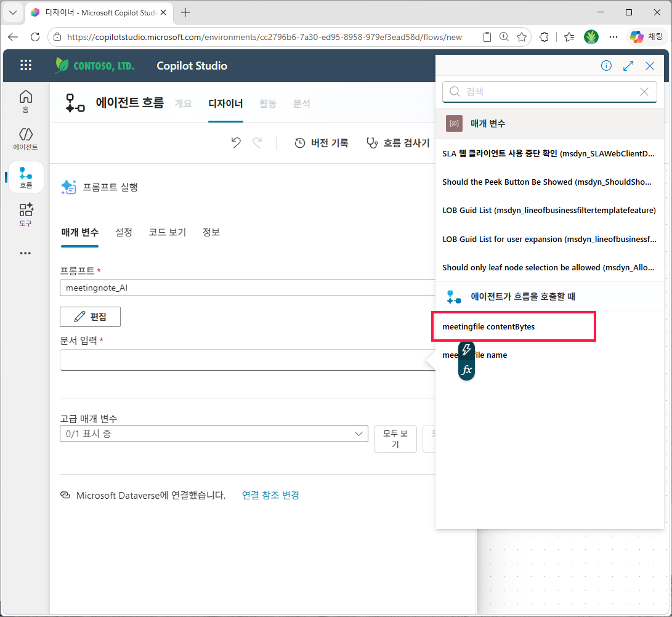
Task: Open Copilot 채팅 button
Action: click(x=646, y=37)
